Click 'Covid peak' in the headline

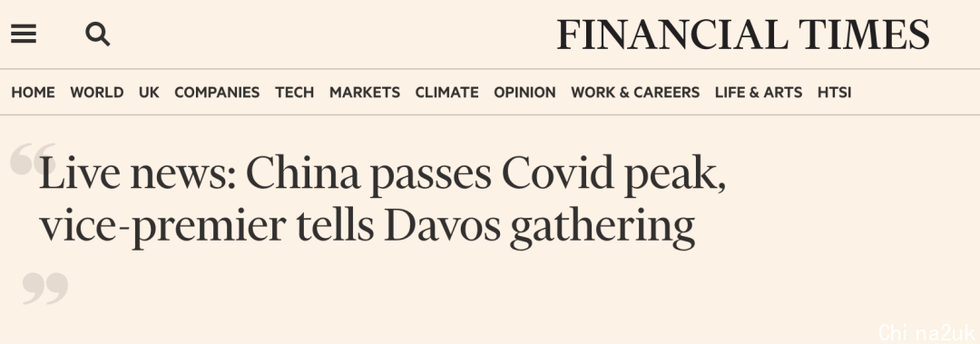pyautogui.click(x=613, y=174)
